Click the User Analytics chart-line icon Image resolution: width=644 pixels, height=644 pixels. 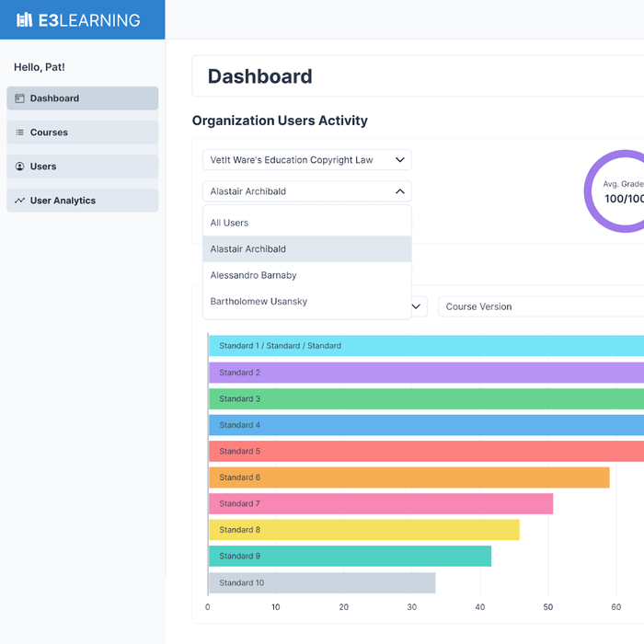click(x=19, y=201)
